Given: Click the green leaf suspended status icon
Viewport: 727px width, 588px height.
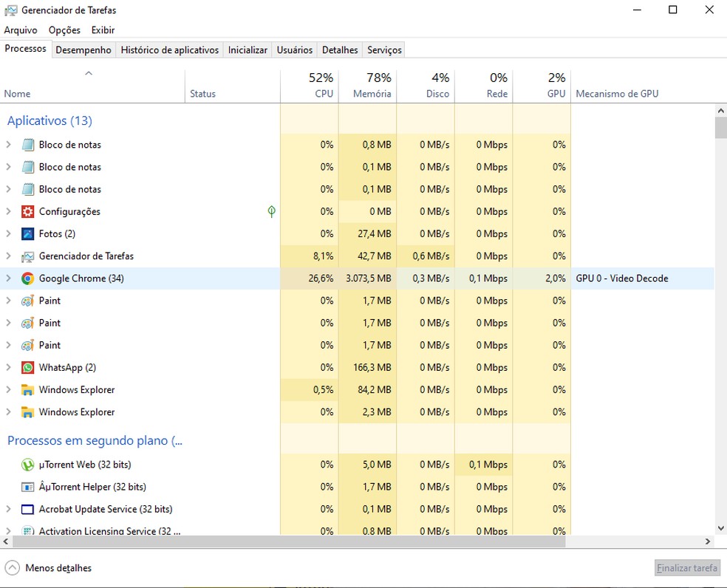Looking at the screenshot, I should (271, 212).
